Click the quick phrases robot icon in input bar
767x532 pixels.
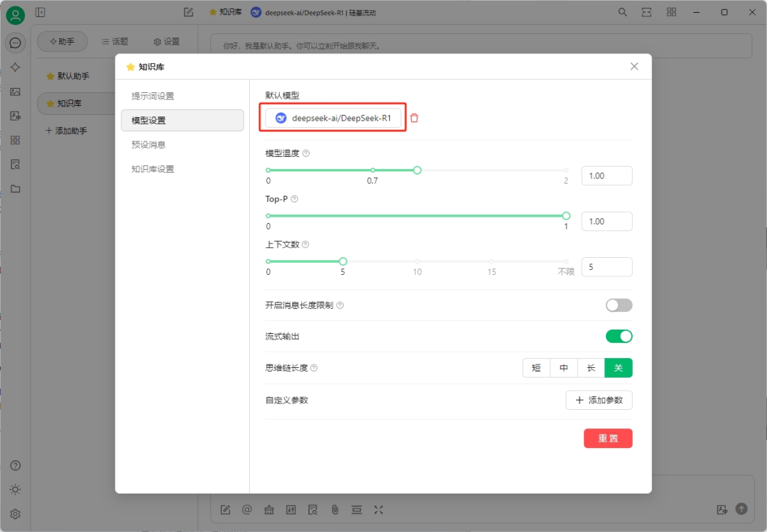pyautogui.click(x=269, y=510)
